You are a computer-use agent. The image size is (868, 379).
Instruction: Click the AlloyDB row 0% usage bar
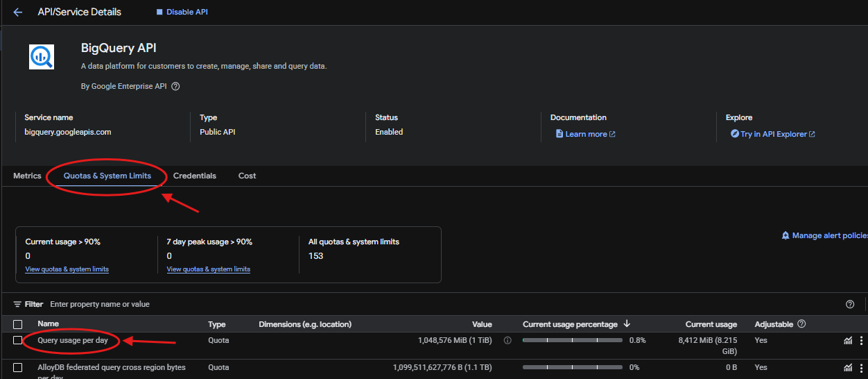[x=573, y=367]
